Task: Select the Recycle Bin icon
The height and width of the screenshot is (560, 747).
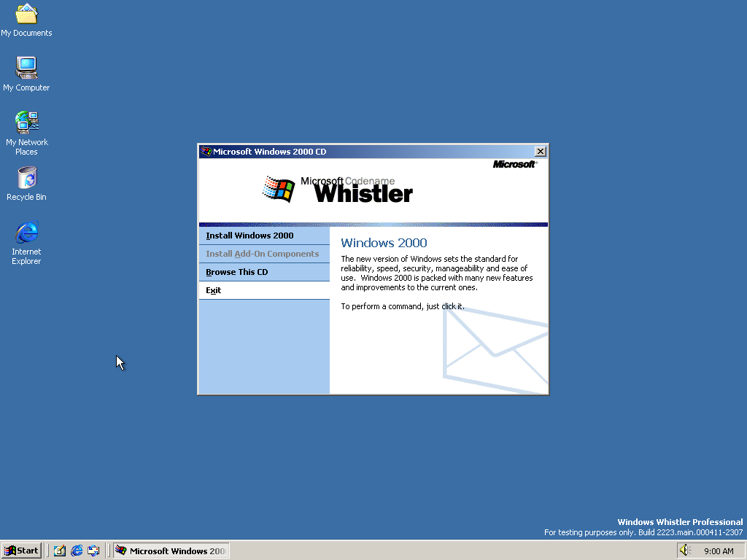Action: [26, 184]
